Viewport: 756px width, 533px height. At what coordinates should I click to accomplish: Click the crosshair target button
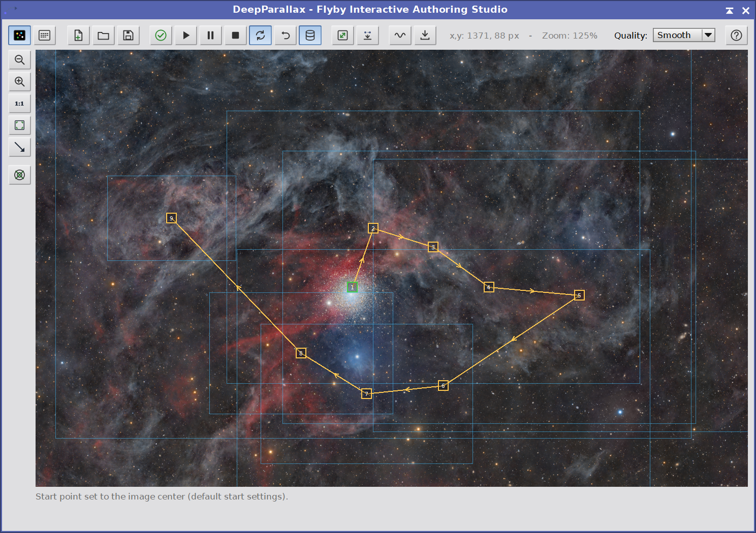tap(20, 175)
